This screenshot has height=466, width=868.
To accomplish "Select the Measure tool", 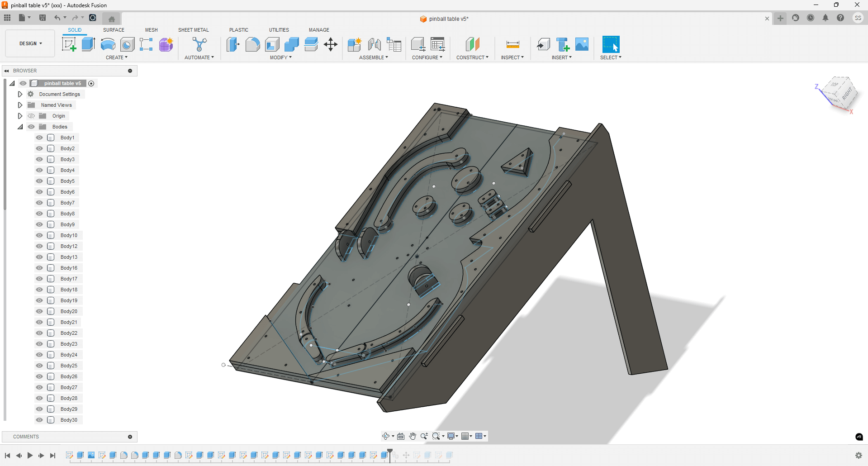I will (512, 44).
